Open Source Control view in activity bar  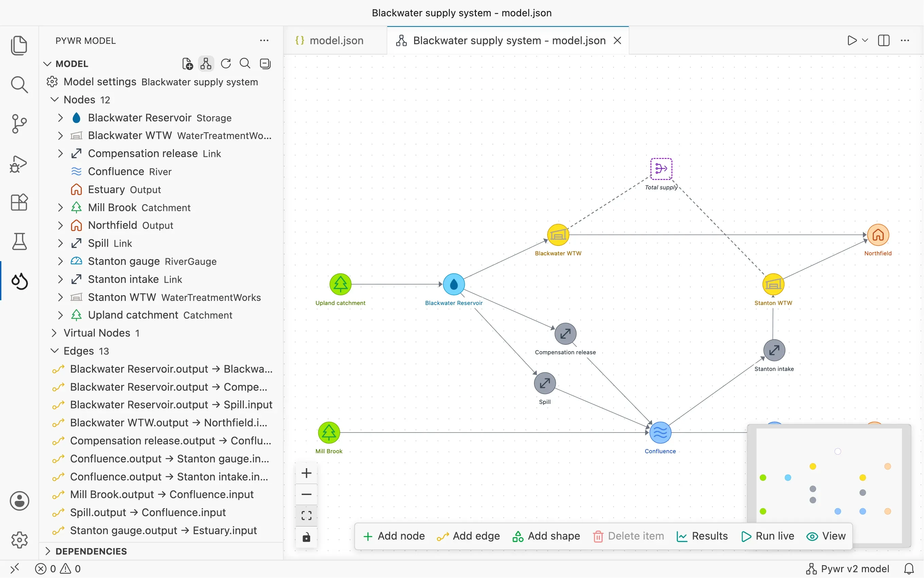click(x=19, y=123)
